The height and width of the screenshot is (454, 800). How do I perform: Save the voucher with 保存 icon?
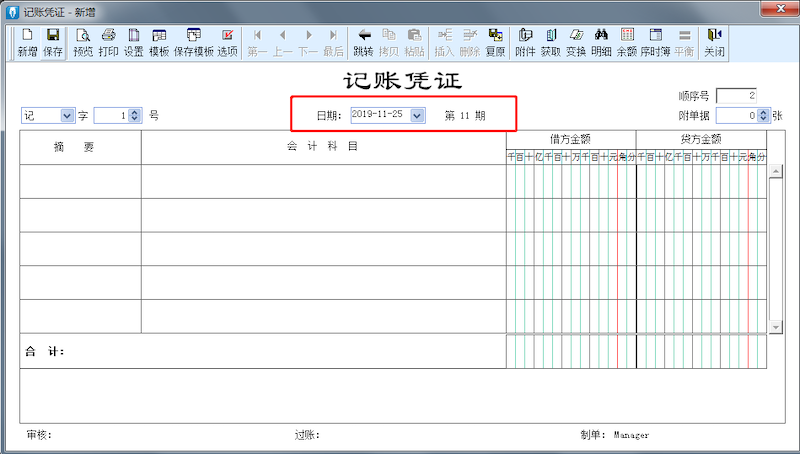tap(53, 43)
